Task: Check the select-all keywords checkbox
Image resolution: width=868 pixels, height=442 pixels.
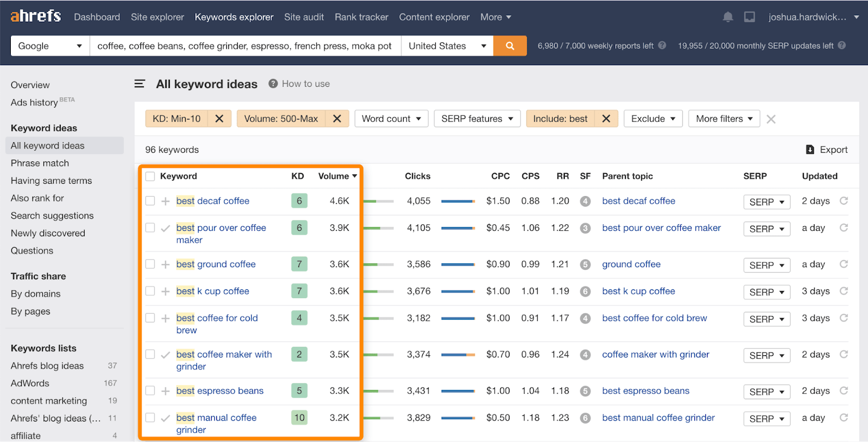Action: [x=150, y=176]
